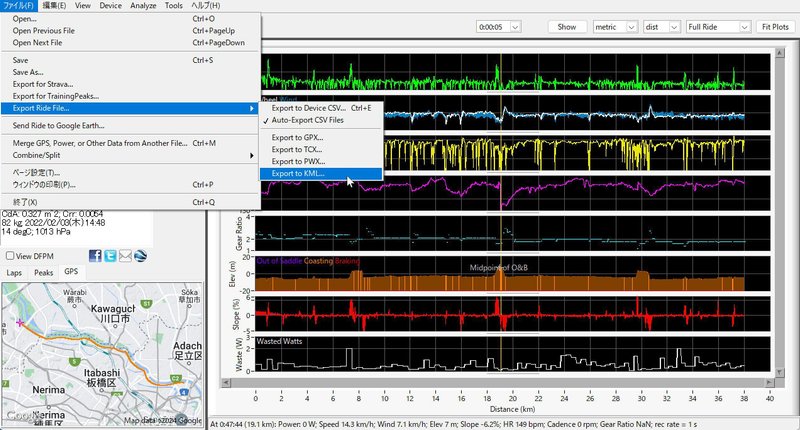Select Save As... menu entry
The image size is (800, 430).
pos(131,72)
